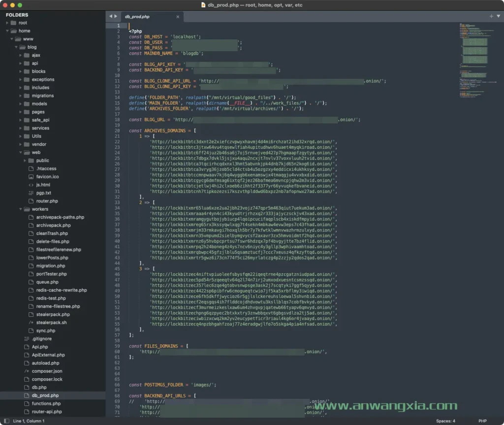Open stealerpack.php in the sidebar
The image size is (504, 425).
53,314
